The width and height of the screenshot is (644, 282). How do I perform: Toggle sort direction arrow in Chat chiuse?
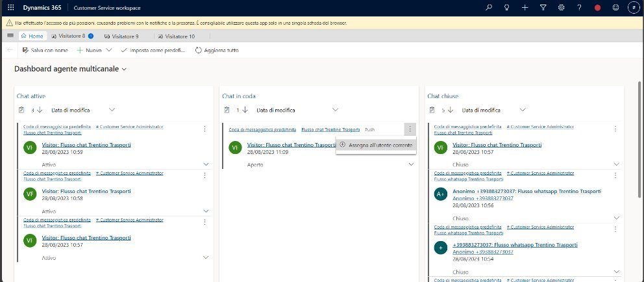point(450,110)
